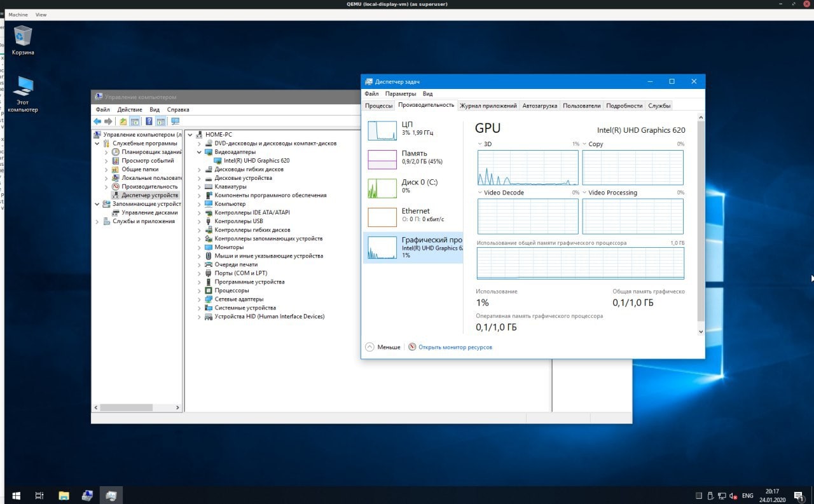Select Графический процессор performance item
This screenshot has width=814, height=504.
(x=412, y=247)
